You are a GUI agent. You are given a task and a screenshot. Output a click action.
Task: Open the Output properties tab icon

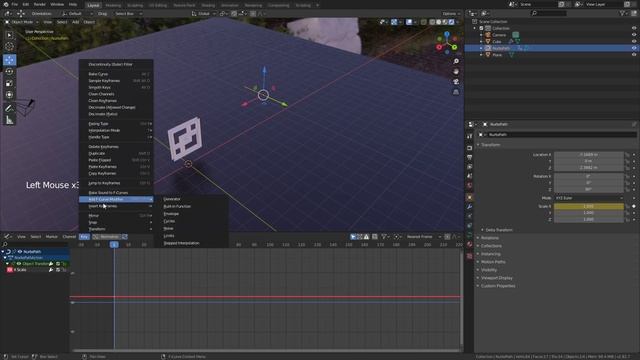point(469,157)
